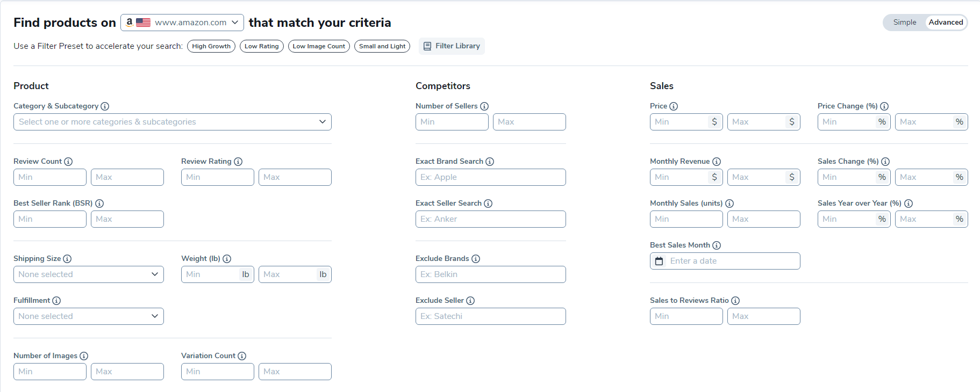Switch to Simple filter mode
This screenshot has width=980, height=392.
(905, 23)
